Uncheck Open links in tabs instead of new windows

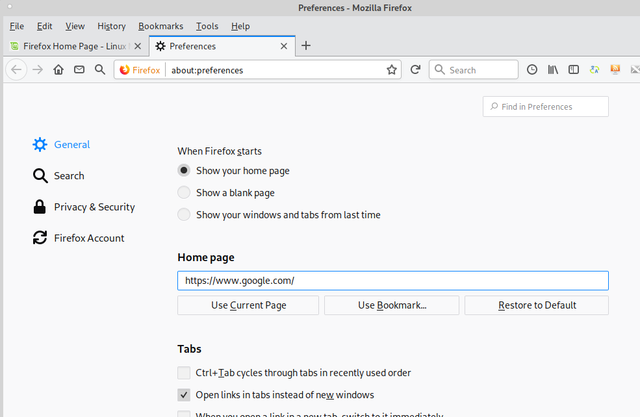(x=184, y=395)
